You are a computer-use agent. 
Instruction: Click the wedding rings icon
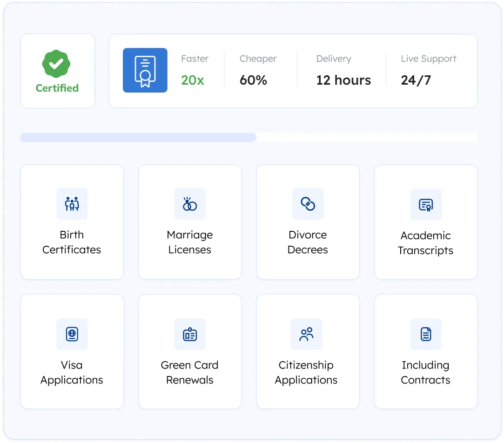pyautogui.click(x=189, y=204)
